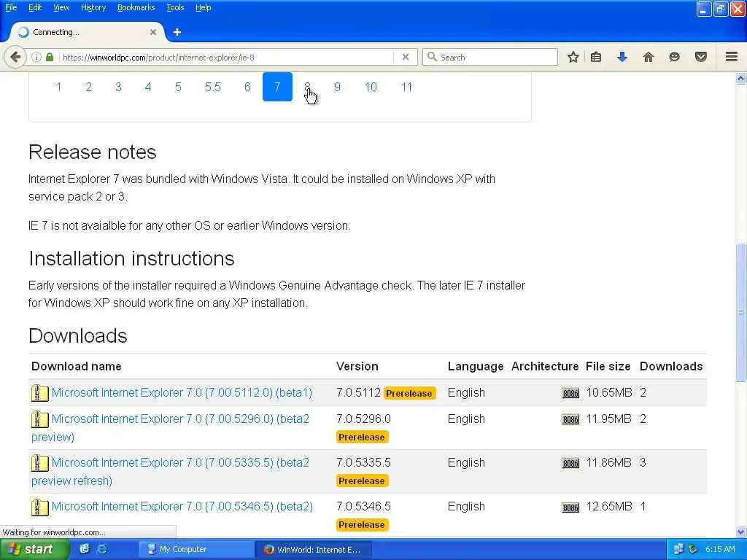This screenshot has height=560, width=747.
Task: Click the URL address field
Action: coord(228,57)
